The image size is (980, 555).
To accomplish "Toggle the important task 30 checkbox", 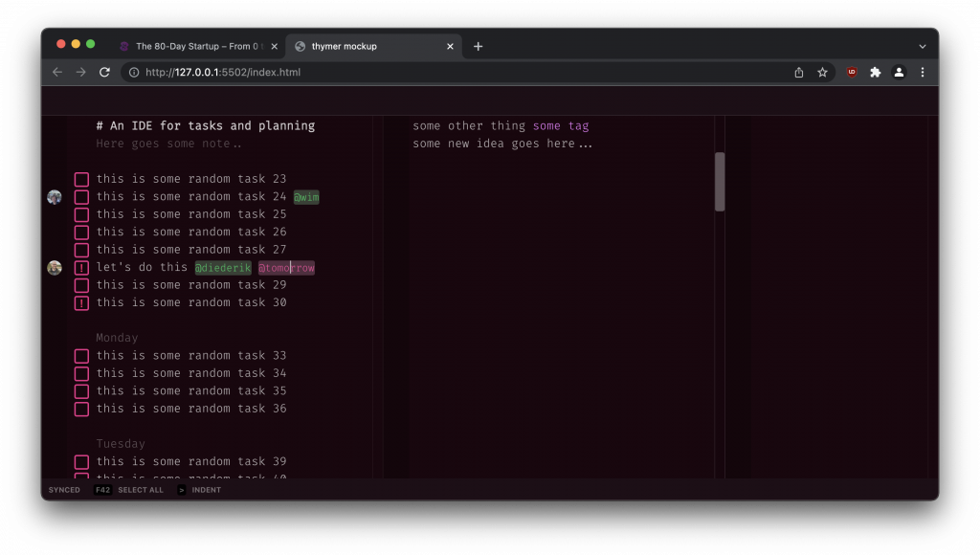I will click(81, 303).
